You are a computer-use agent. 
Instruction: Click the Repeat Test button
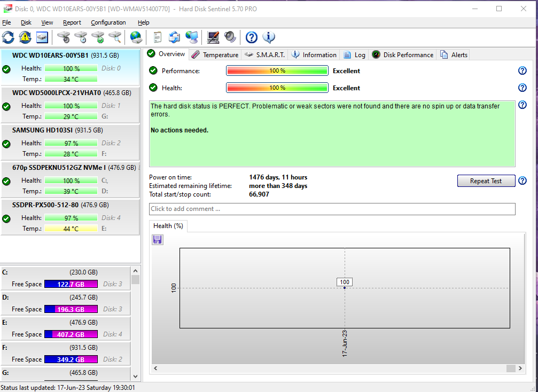coord(486,181)
